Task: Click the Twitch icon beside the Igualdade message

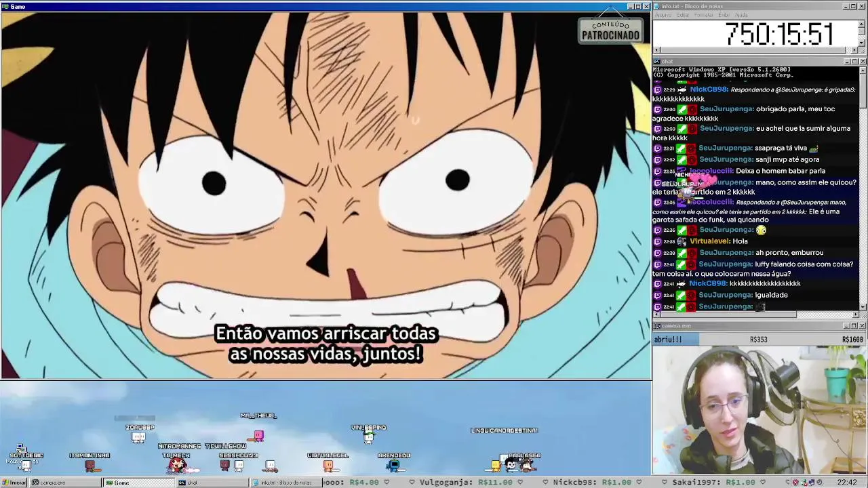Action: click(657, 295)
